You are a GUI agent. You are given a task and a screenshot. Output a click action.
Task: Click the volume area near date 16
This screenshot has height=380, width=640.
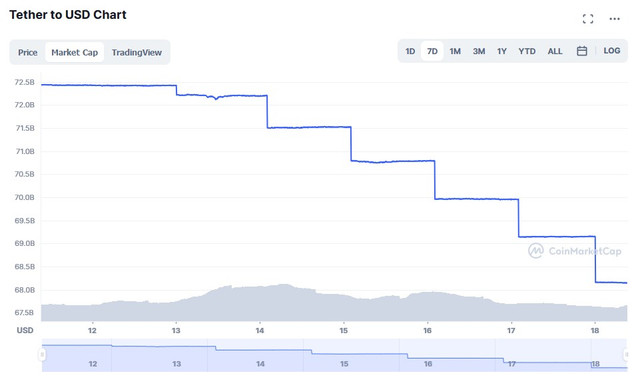428,306
